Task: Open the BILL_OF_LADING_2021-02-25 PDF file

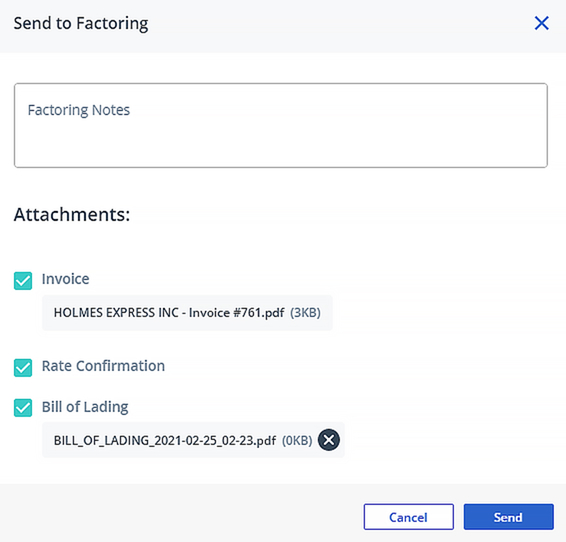Action: point(165,440)
